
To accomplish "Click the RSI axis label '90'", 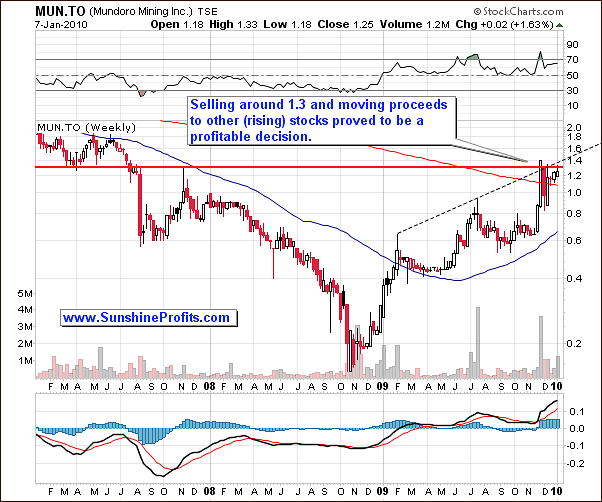I will tap(572, 45).
